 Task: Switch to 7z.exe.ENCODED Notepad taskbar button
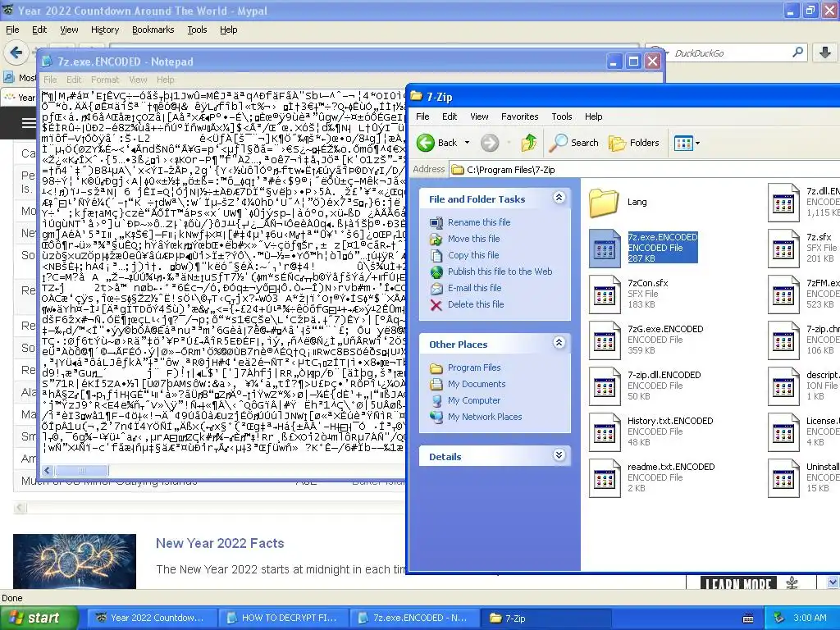pyautogui.click(x=413, y=618)
